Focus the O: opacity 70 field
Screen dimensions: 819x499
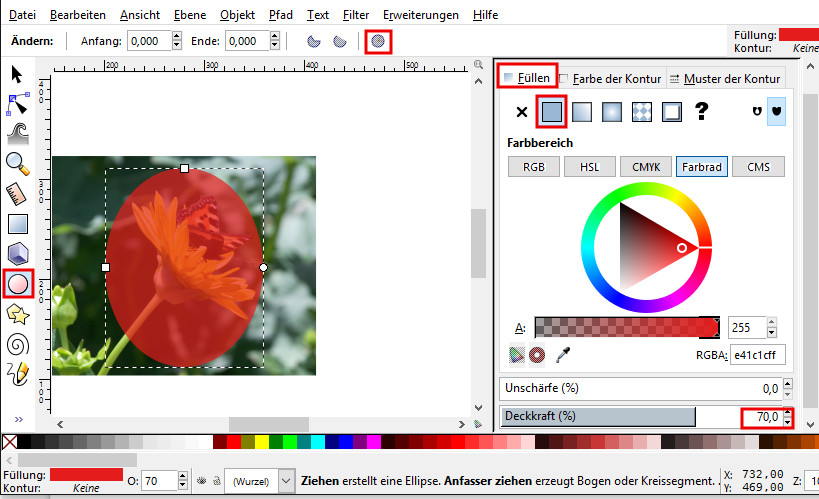pos(159,481)
